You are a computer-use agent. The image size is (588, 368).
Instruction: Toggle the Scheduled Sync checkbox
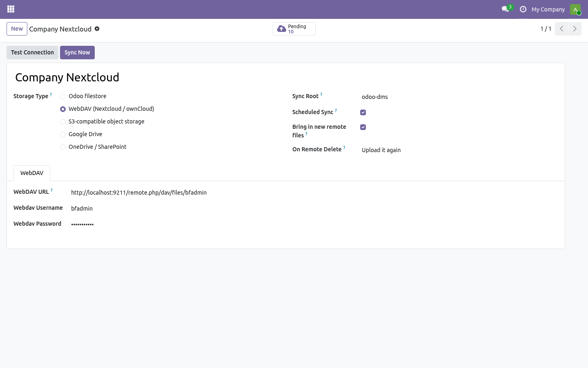click(363, 112)
